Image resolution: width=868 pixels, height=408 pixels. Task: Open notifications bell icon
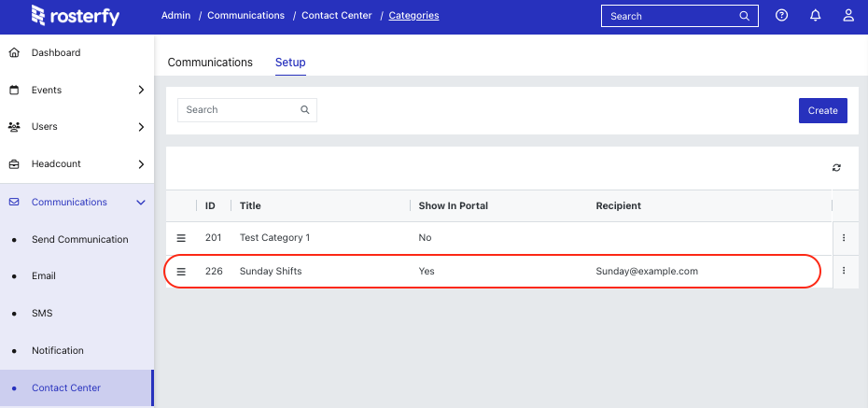[x=816, y=16]
